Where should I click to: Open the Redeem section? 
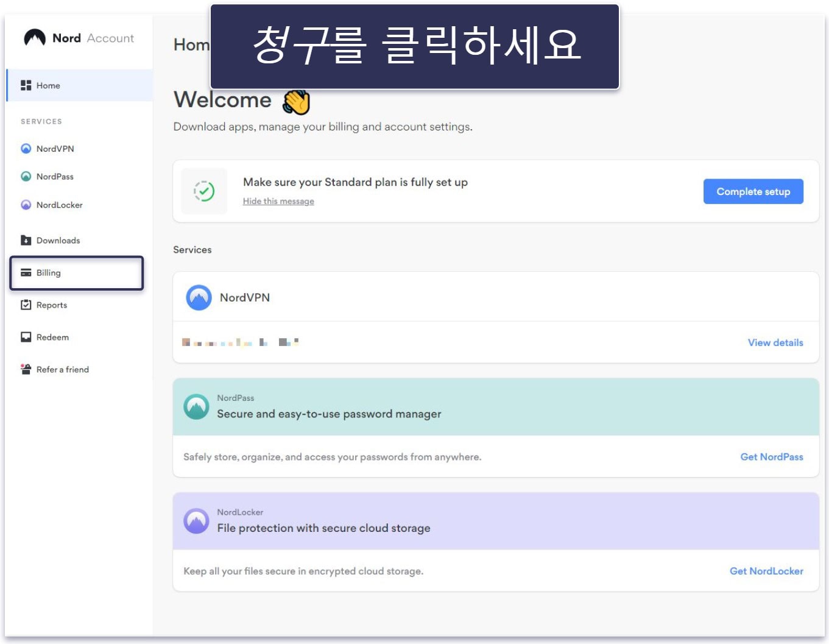(52, 337)
